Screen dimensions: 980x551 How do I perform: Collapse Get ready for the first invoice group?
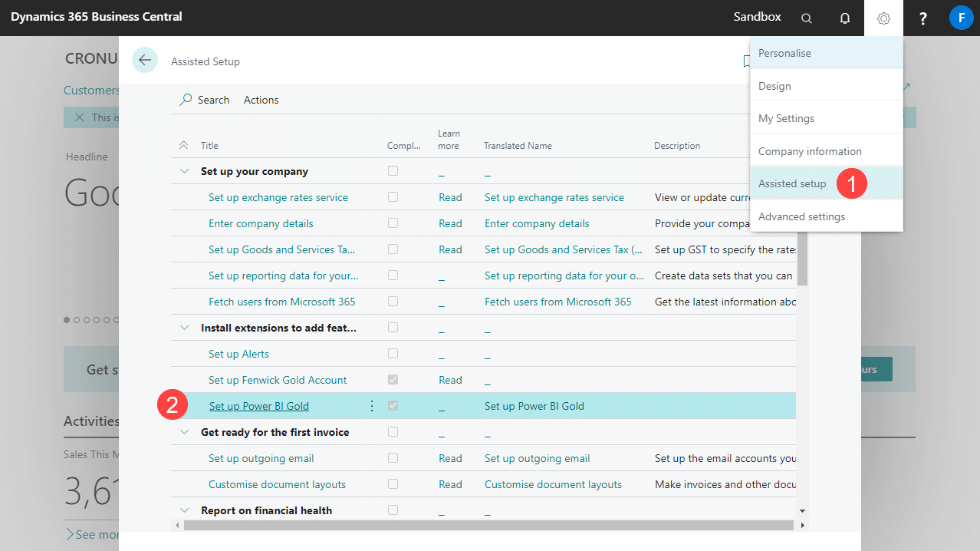pyautogui.click(x=183, y=432)
